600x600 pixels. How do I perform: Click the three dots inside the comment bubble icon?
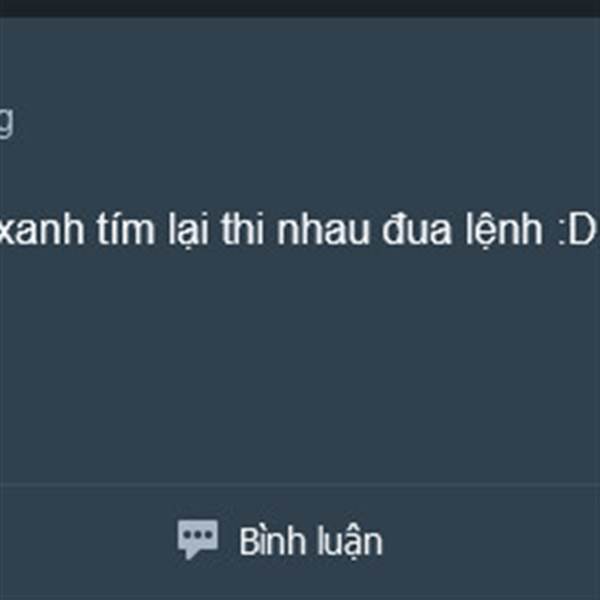point(198,535)
